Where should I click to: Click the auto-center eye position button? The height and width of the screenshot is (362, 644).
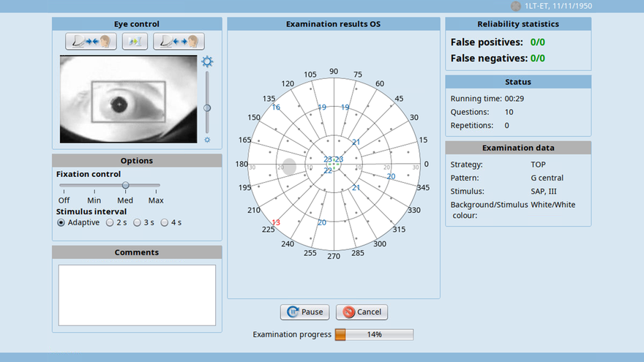(x=135, y=42)
